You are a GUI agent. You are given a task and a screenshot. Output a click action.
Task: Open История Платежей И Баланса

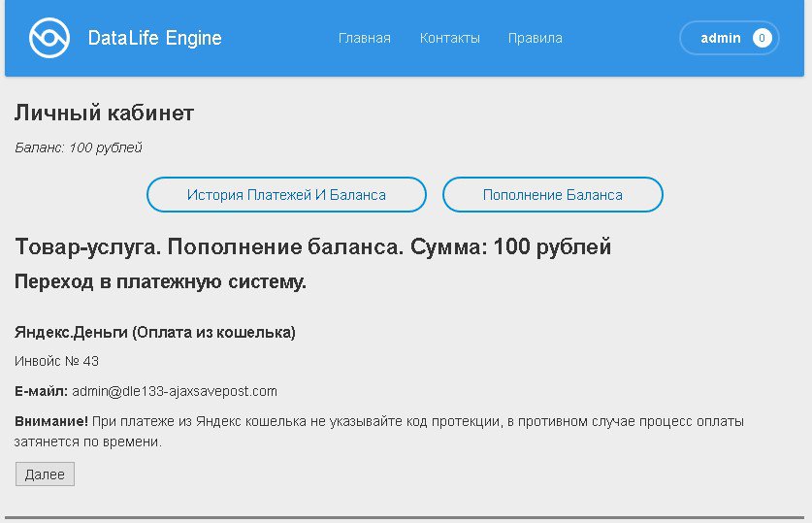tap(286, 195)
